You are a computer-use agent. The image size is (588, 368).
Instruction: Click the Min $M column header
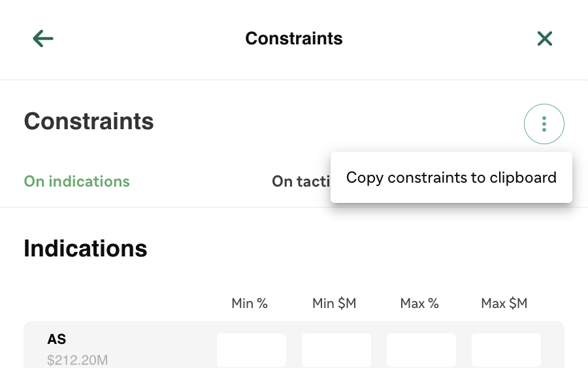(x=334, y=303)
